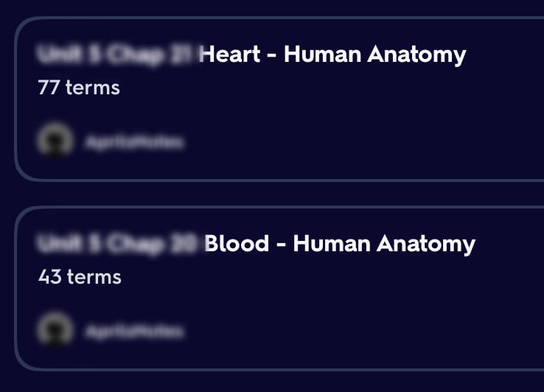Click the author avatar in the Heart card
This screenshot has height=392, width=544.
[x=55, y=140]
